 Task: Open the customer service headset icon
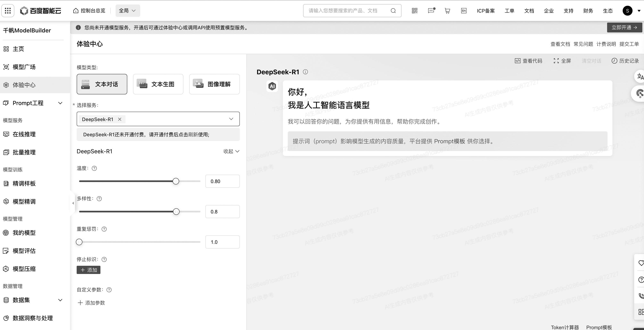(x=639, y=94)
